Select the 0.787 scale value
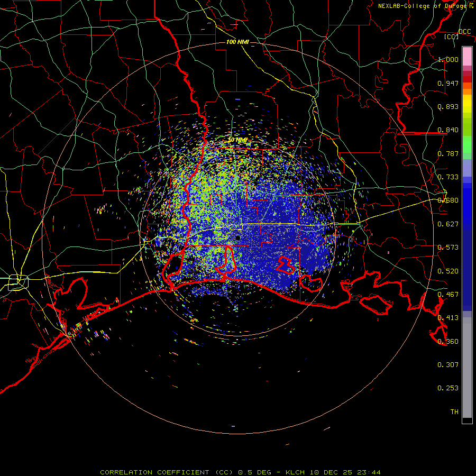This screenshot has height=476, width=476. (x=448, y=153)
